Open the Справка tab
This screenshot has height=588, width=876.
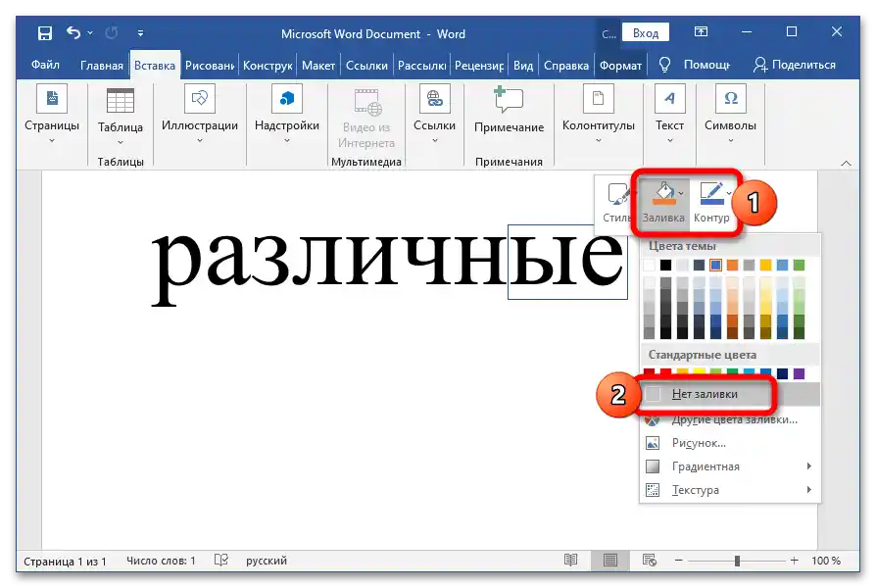pyautogui.click(x=566, y=66)
